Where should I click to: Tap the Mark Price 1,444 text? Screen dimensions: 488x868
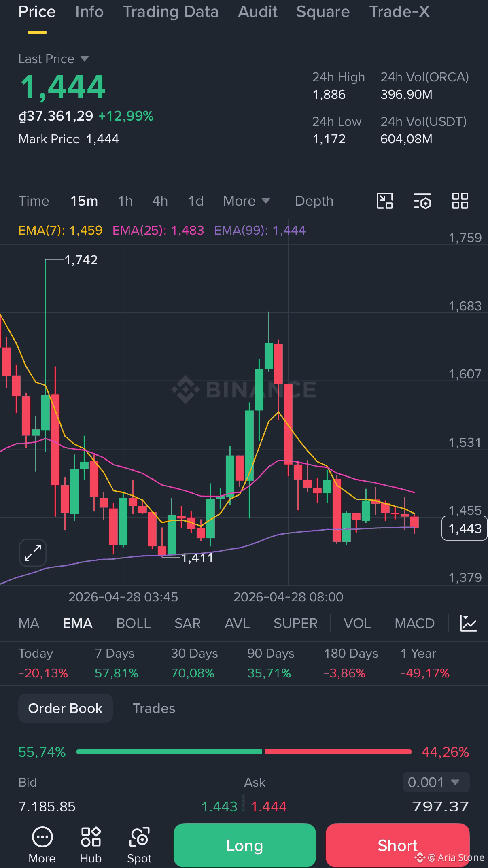click(69, 139)
